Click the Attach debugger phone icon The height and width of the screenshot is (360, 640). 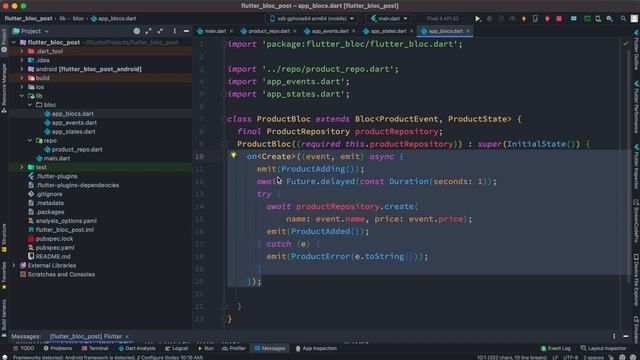(535, 19)
